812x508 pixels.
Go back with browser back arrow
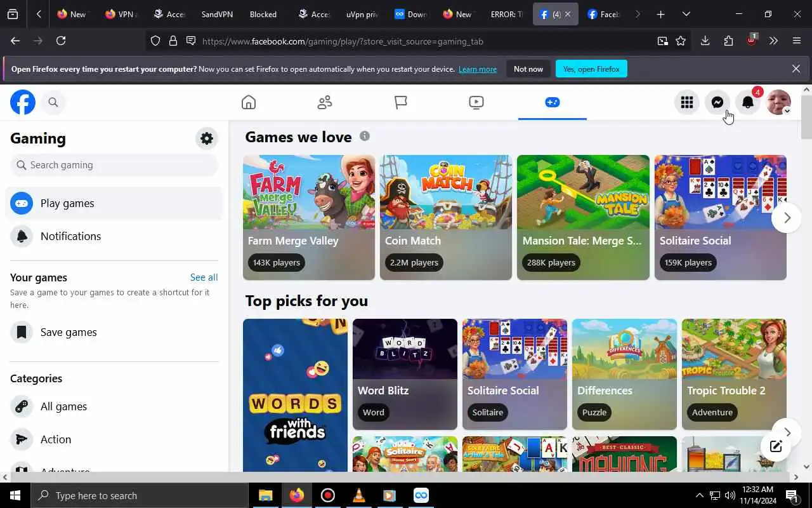15,41
